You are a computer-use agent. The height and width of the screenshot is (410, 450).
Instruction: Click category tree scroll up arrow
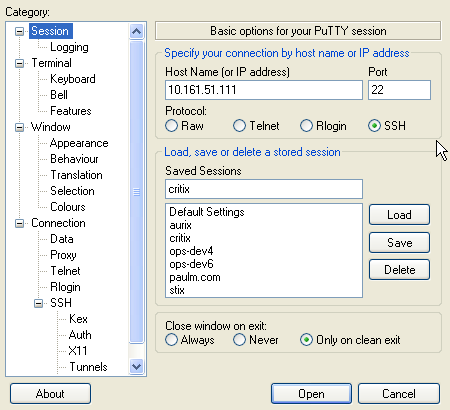tap(136, 32)
